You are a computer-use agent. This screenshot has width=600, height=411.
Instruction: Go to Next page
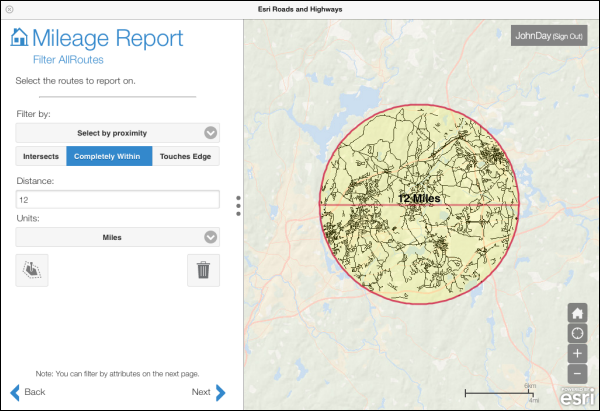click(209, 392)
